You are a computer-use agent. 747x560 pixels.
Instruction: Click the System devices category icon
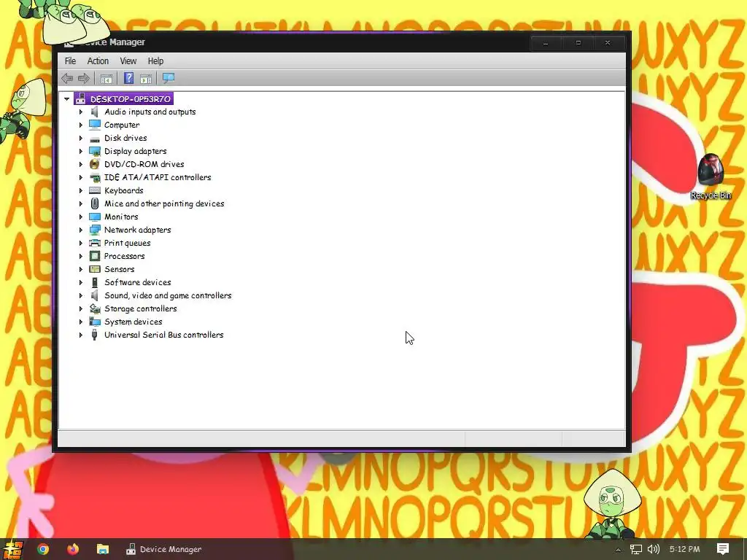pyautogui.click(x=95, y=322)
